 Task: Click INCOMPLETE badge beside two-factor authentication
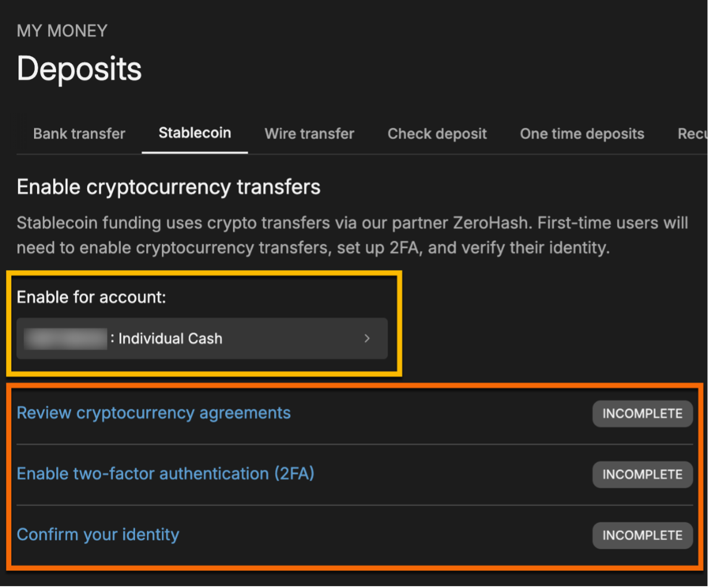click(x=642, y=474)
